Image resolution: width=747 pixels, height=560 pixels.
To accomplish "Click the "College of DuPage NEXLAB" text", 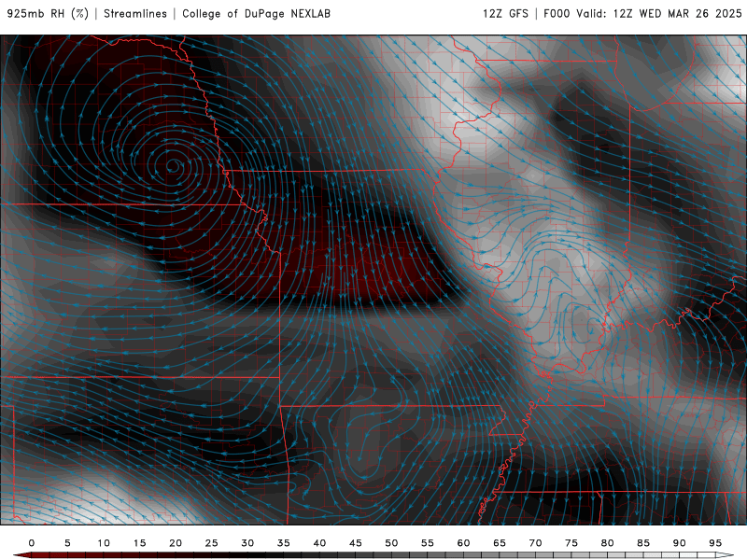I will click(256, 14).
